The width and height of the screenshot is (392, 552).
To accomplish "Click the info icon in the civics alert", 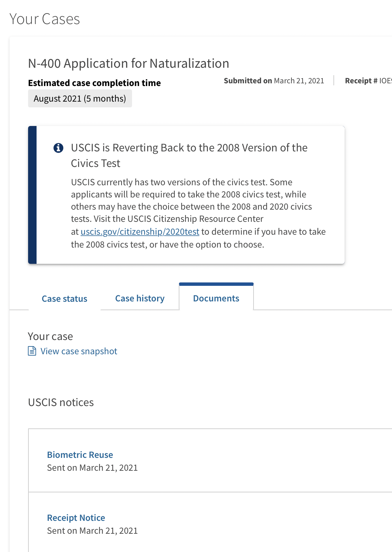I will [58, 148].
